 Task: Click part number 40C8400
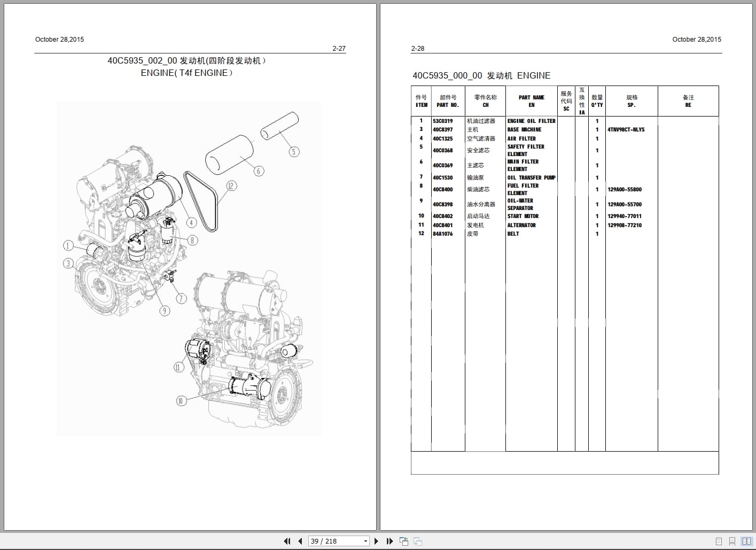[x=442, y=190]
